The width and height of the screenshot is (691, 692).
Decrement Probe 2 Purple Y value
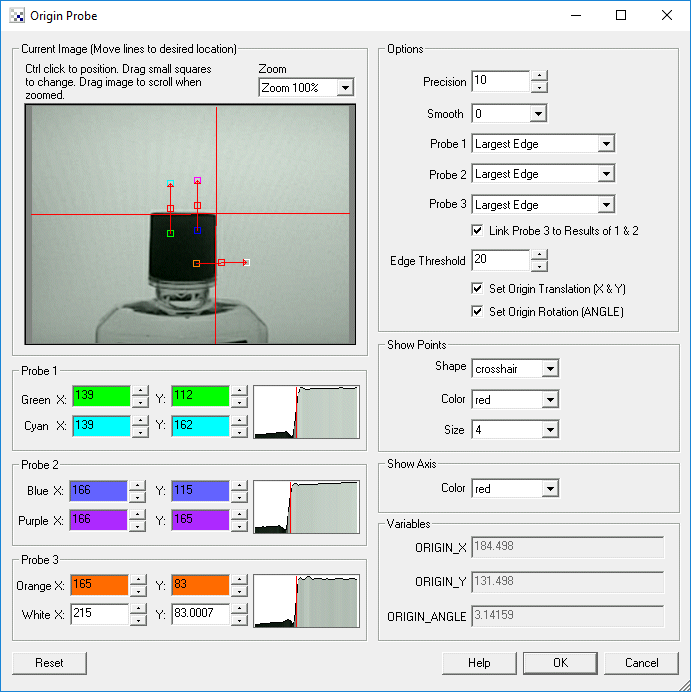point(238,526)
